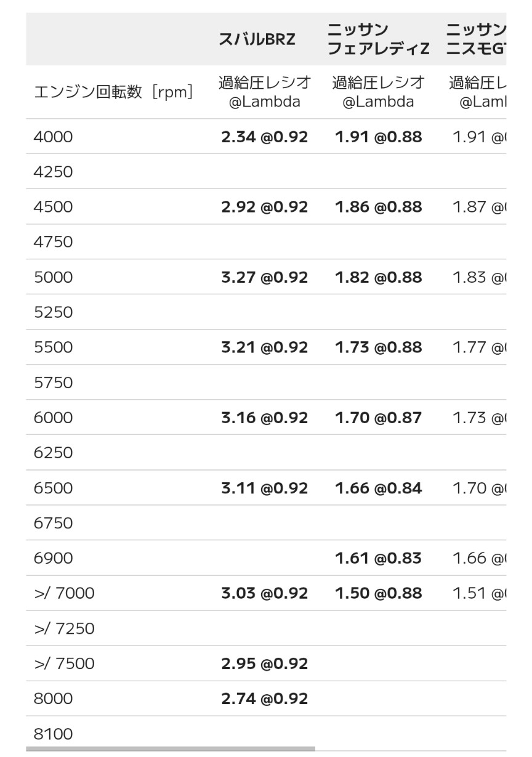532x757 pixels.
Task: Click the horizontal scrollbar below the table
Action: (x=171, y=749)
